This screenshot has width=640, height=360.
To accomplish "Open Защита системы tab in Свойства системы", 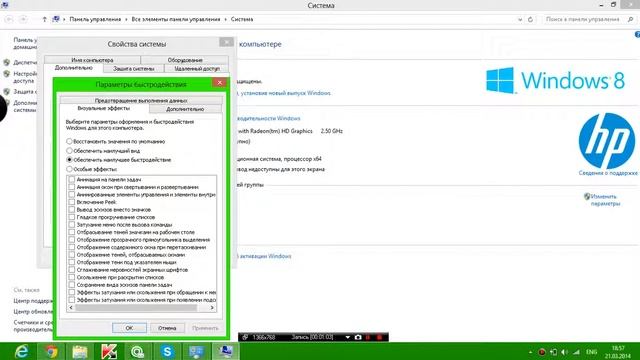I will pyautogui.click(x=134, y=69).
